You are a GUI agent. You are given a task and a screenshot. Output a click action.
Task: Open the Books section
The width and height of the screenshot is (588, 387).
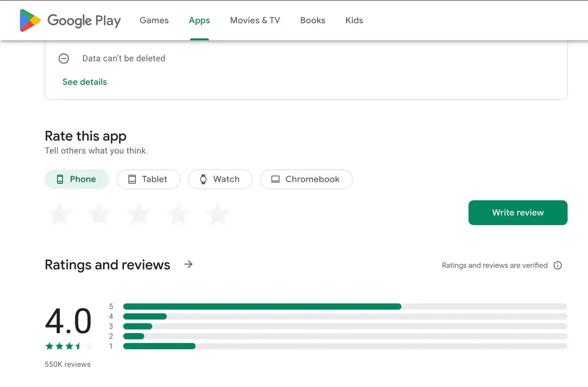click(x=312, y=20)
